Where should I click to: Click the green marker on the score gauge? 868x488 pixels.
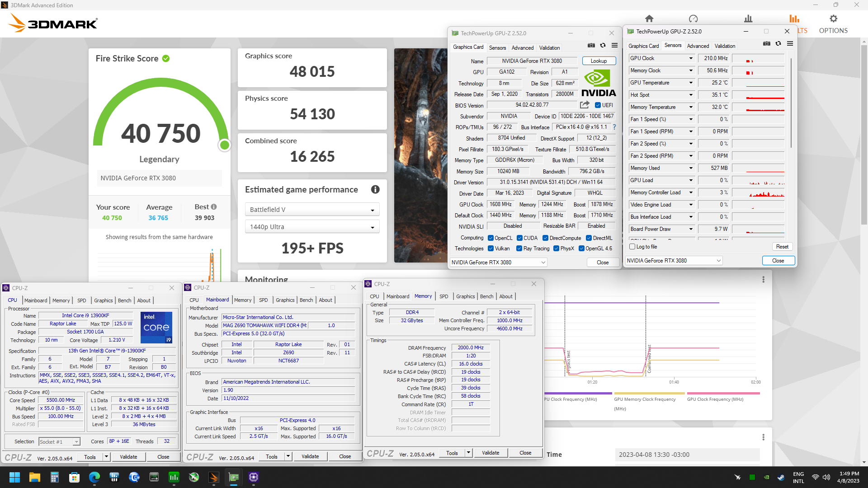pos(224,145)
